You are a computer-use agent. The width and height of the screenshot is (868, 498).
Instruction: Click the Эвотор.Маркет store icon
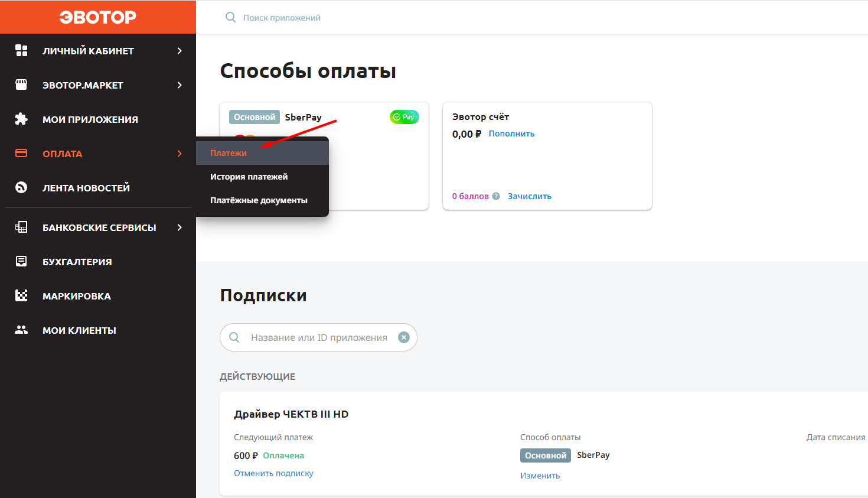(x=21, y=84)
